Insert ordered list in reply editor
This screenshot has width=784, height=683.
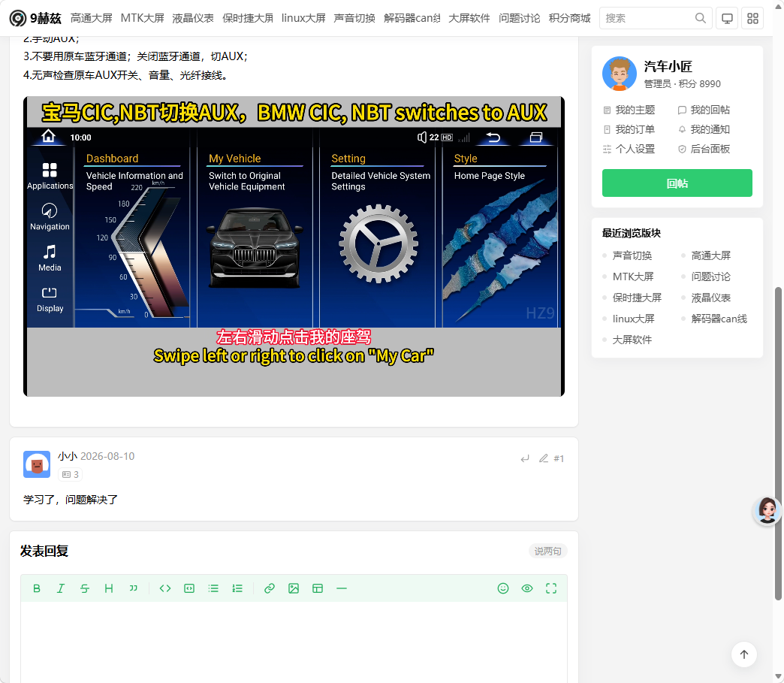click(237, 588)
